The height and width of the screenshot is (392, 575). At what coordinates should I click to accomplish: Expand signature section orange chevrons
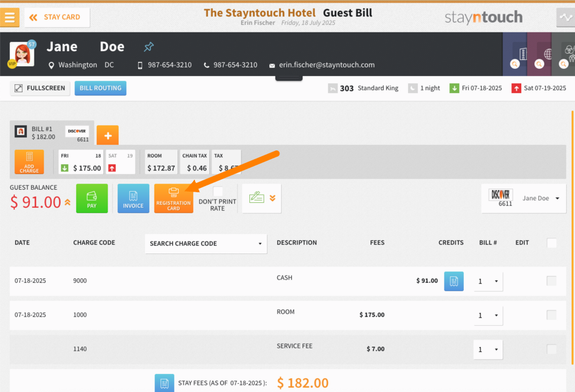[272, 198]
